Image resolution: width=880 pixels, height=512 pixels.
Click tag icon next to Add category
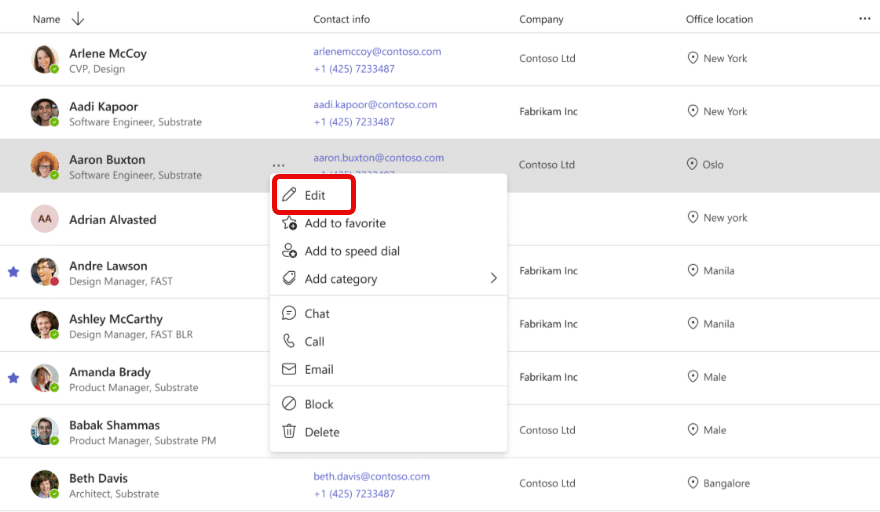[x=289, y=278]
